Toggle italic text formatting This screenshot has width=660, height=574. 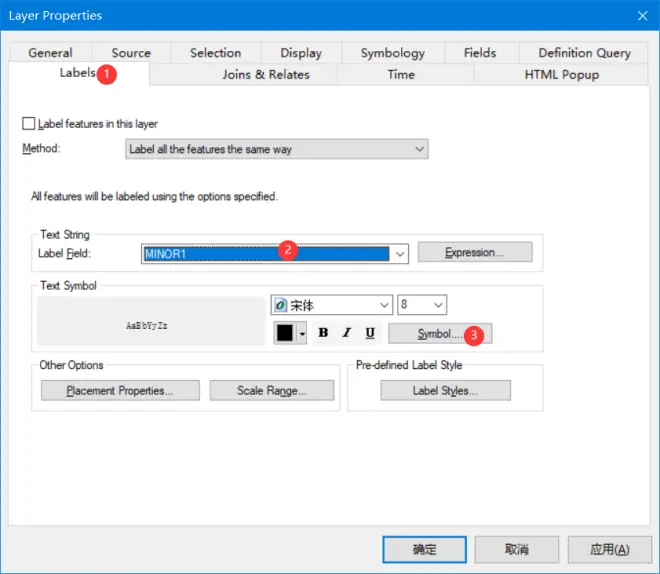click(x=346, y=333)
